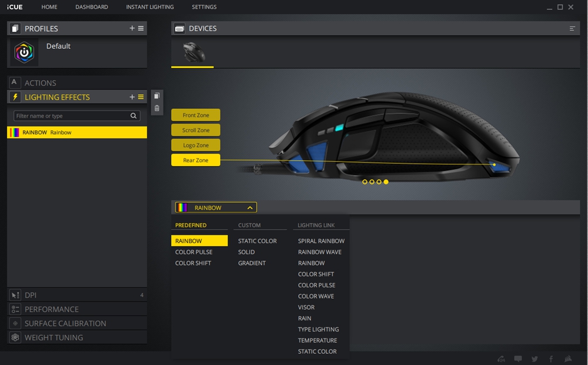
Task: Select the third view dot below the mouse
Action: pos(379,182)
